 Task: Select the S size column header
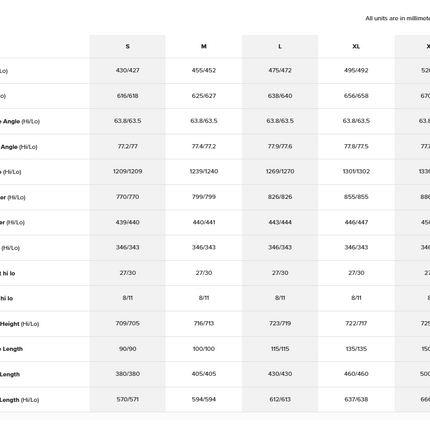click(x=128, y=46)
